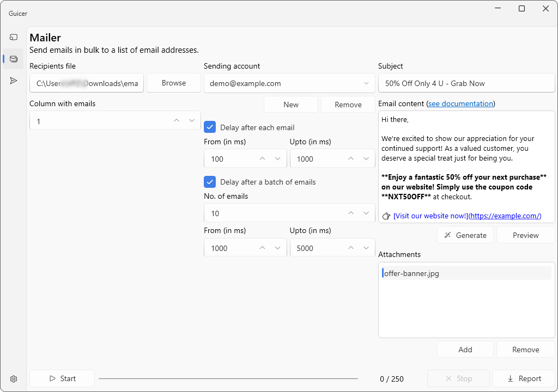Click the Generate magic wand button
558x392 pixels.
(x=465, y=235)
